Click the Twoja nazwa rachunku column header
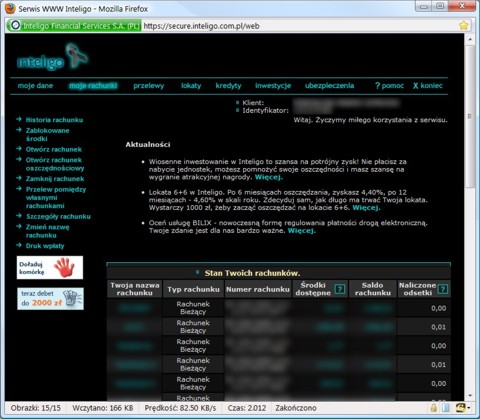 click(x=135, y=289)
